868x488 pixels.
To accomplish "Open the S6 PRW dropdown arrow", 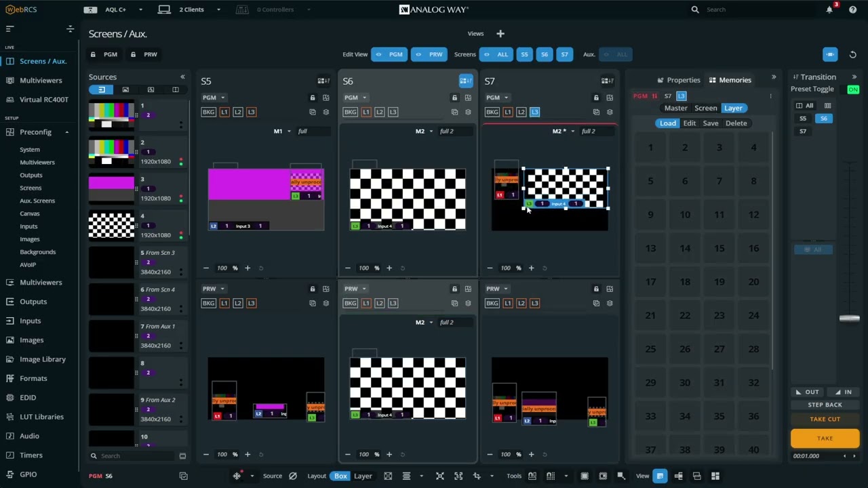I will (364, 289).
